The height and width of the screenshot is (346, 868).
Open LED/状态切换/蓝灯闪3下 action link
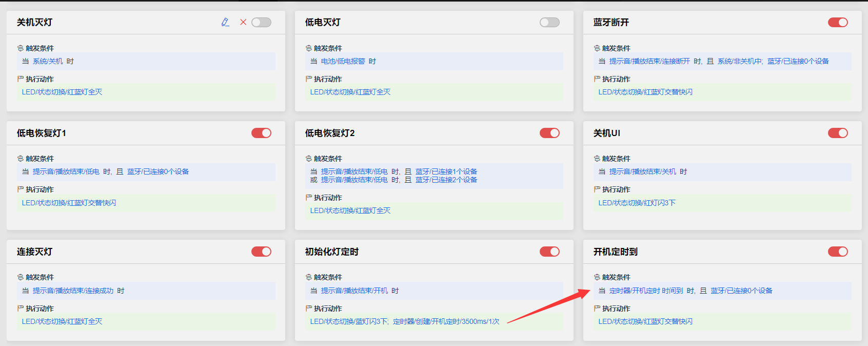point(349,321)
